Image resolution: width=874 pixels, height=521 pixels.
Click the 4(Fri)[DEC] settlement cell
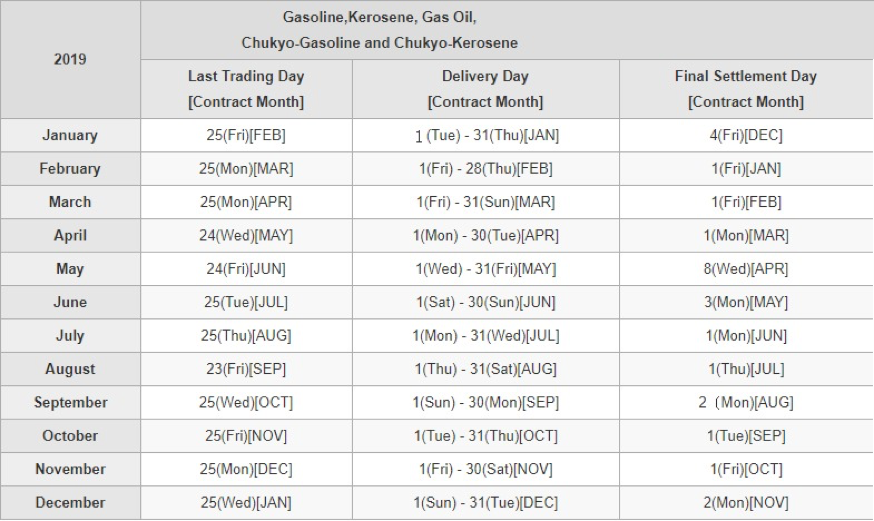(x=746, y=135)
